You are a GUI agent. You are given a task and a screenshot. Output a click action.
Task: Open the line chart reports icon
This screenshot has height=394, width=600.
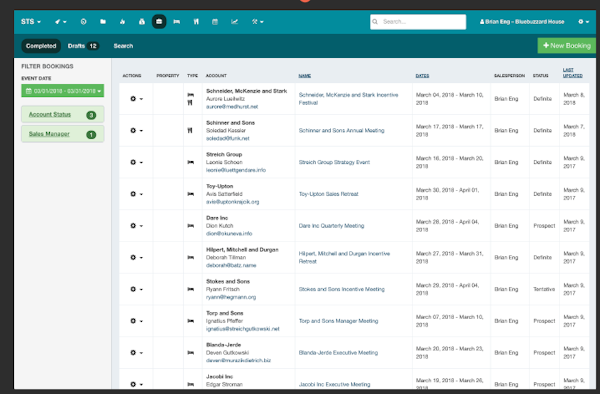click(x=235, y=22)
